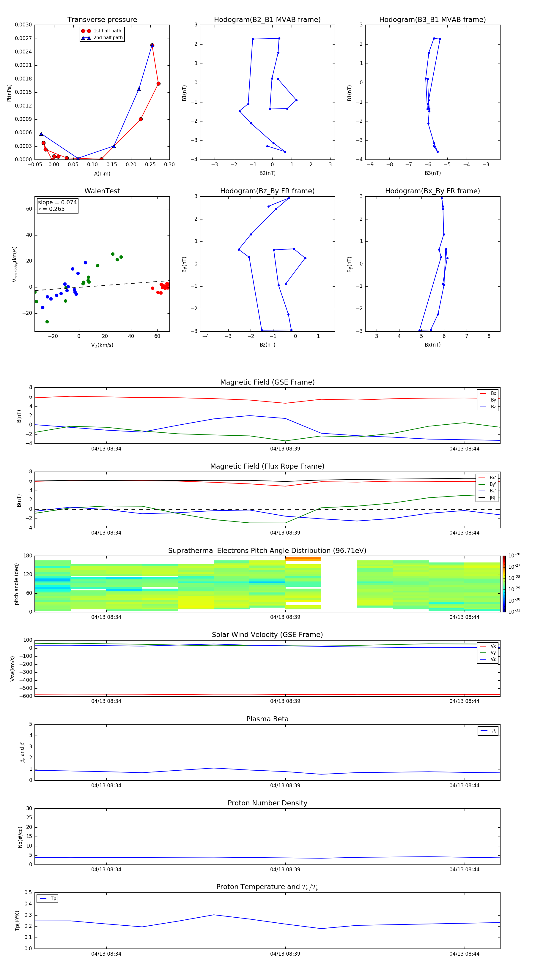The image size is (535, 980).
Task: Click the 'Magnetic Field (Flux Rope Frame)' title
Action: tap(267, 467)
